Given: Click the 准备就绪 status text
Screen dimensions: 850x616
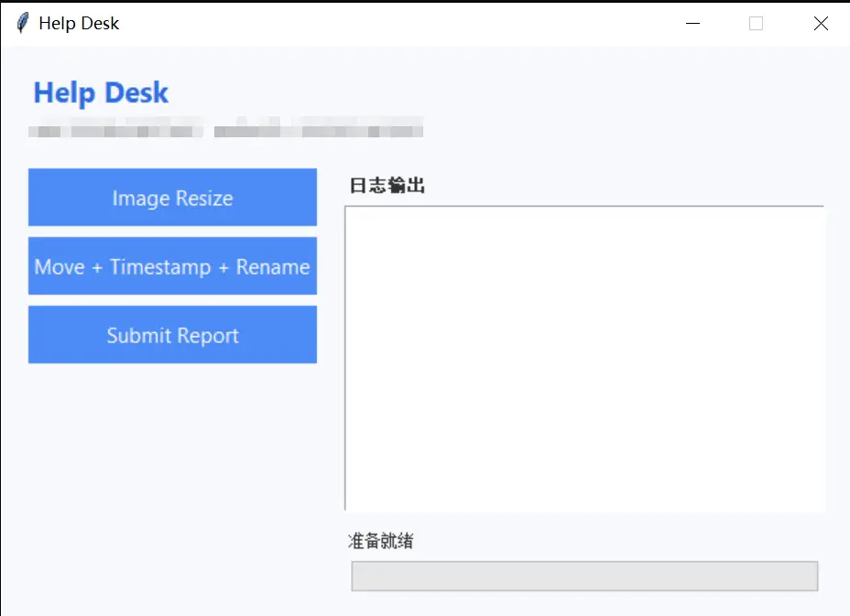Looking at the screenshot, I should pos(381,541).
